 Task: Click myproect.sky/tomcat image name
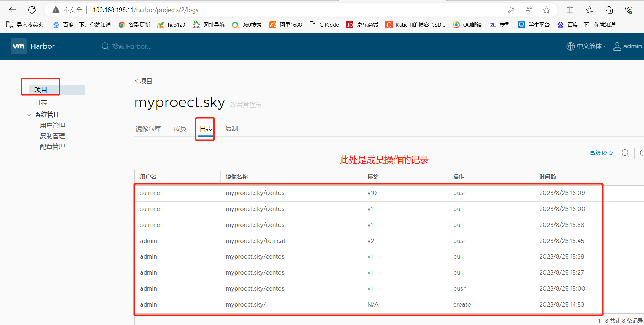click(x=255, y=241)
